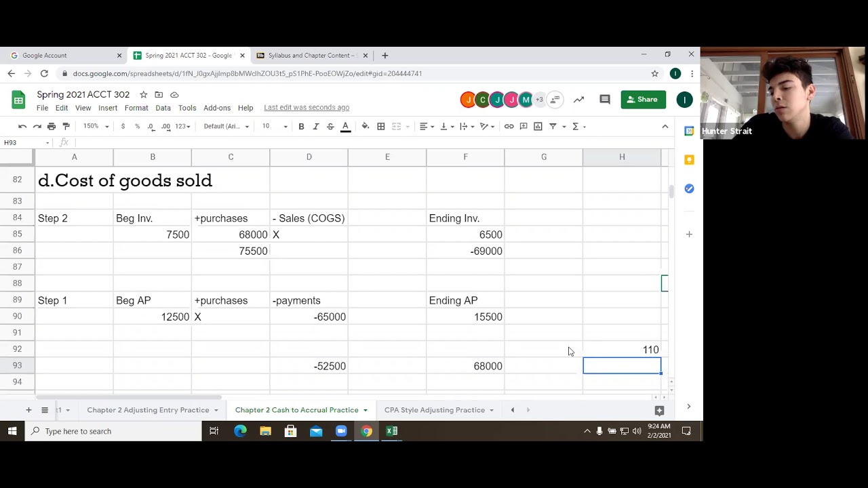The width and height of the screenshot is (868, 488).
Task: Click the Name box showing H93
Action: click(x=24, y=142)
